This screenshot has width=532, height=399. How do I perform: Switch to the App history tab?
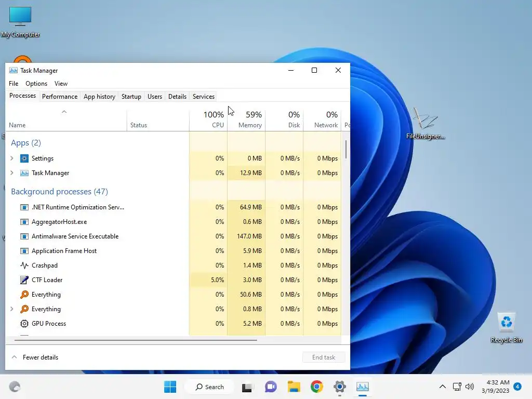click(99, 97)
